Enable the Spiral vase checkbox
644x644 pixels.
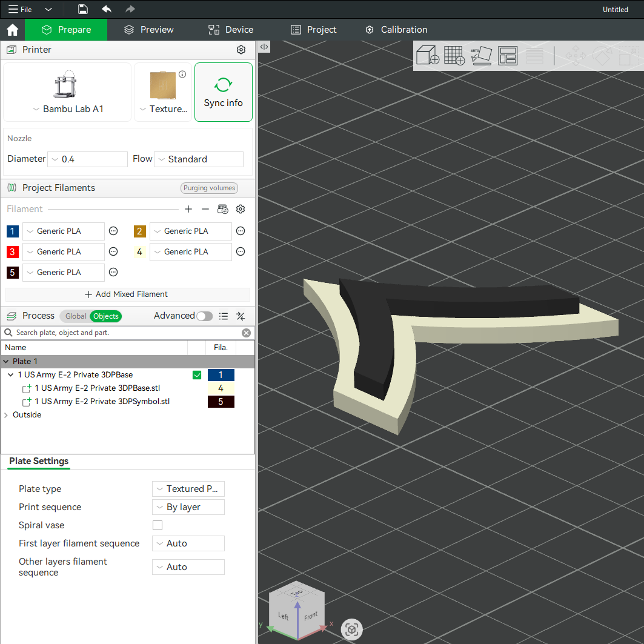[x=158, y=525]
